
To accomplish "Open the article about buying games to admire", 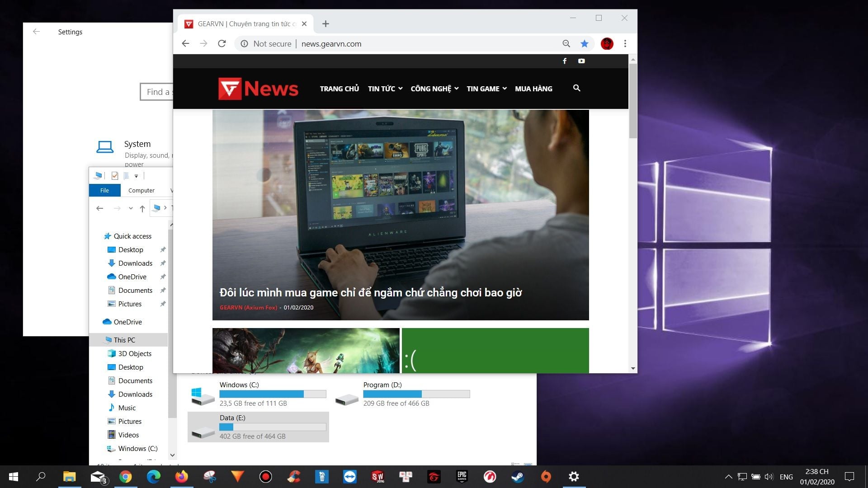I will coord(370,292).
